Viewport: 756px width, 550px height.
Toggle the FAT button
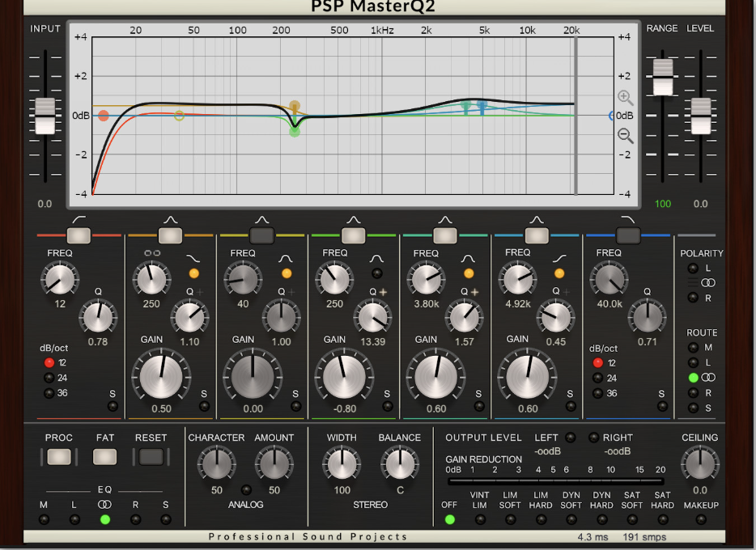104,456
